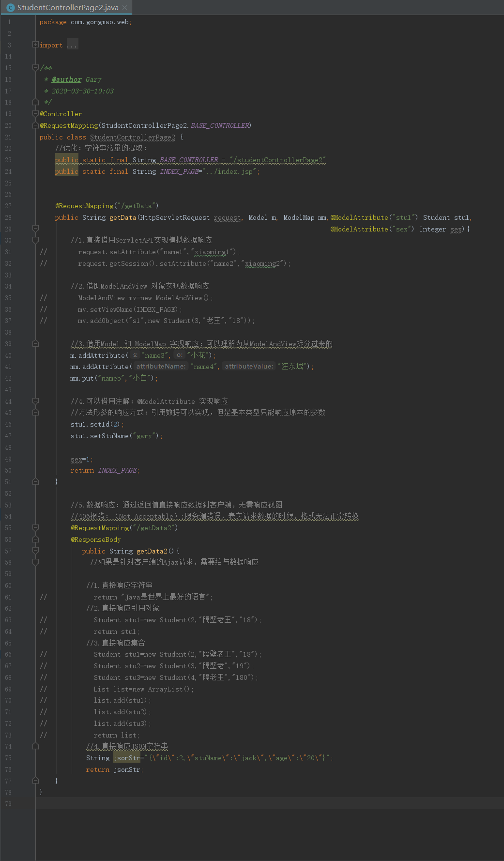Click line number 57 in the gutter
Screen dimensions: 504x861
8,552
